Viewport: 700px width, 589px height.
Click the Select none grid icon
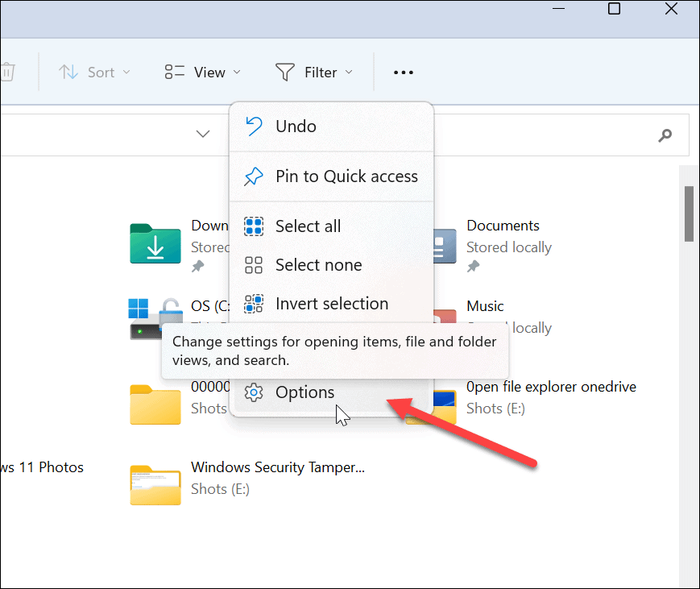(254, 265)
